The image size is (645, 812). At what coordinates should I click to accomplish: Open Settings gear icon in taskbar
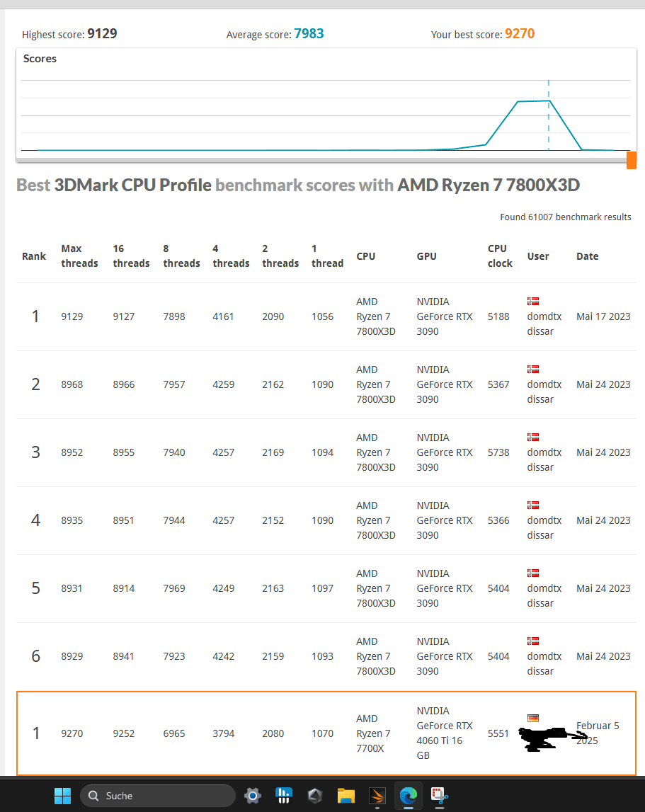pos(252,796)
